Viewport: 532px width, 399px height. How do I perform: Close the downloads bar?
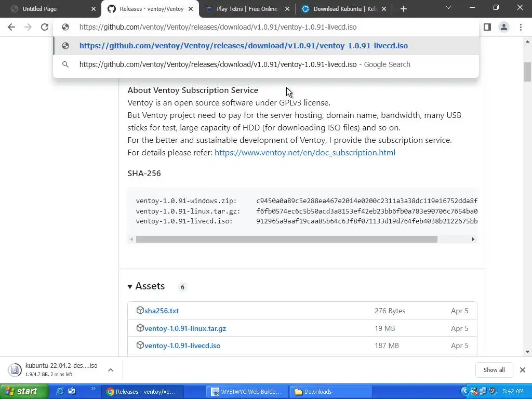click(523, 370)
